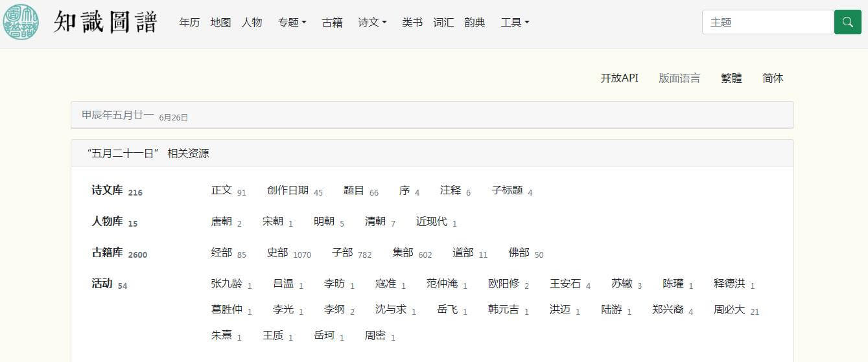This screenshot has width=868, height=362.
Task: Filter poems by 正文
Action: pyautogui.click(x=222, y=190)
